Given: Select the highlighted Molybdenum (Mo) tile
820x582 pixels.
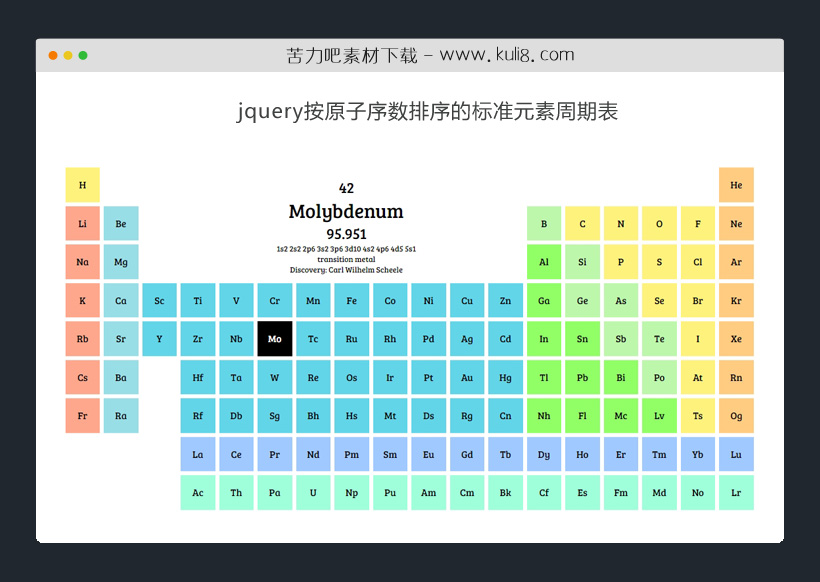Looking at the screenshot, I should [x=275, y=339].
